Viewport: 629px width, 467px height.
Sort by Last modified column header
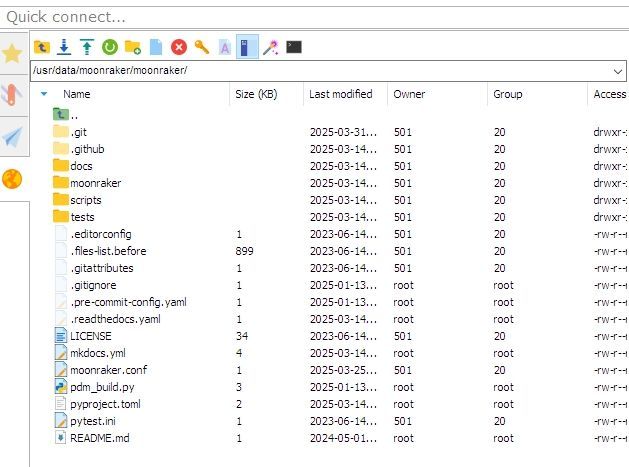click(341, 94)
